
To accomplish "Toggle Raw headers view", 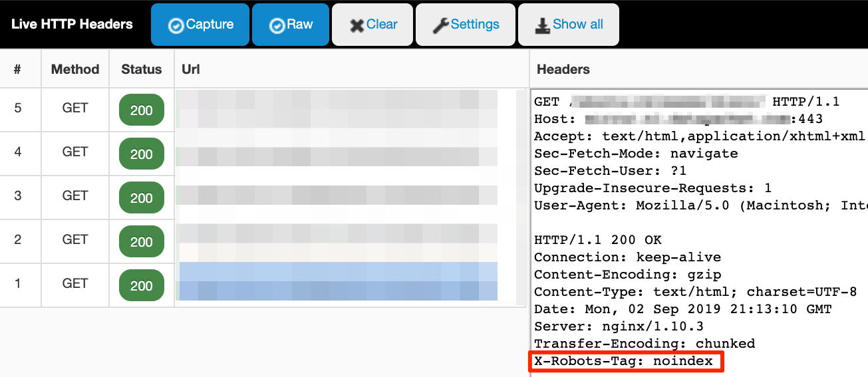I will tap(291, 25).
